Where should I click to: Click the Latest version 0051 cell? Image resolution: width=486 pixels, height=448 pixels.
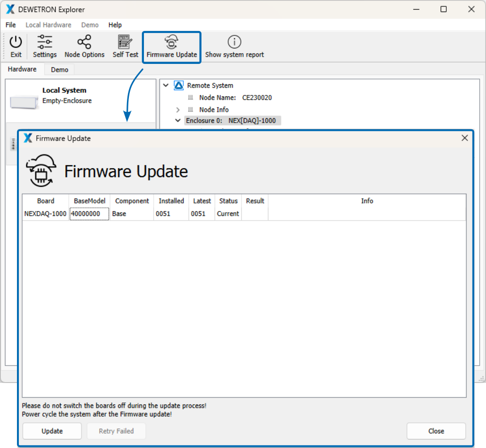(202, 214)
